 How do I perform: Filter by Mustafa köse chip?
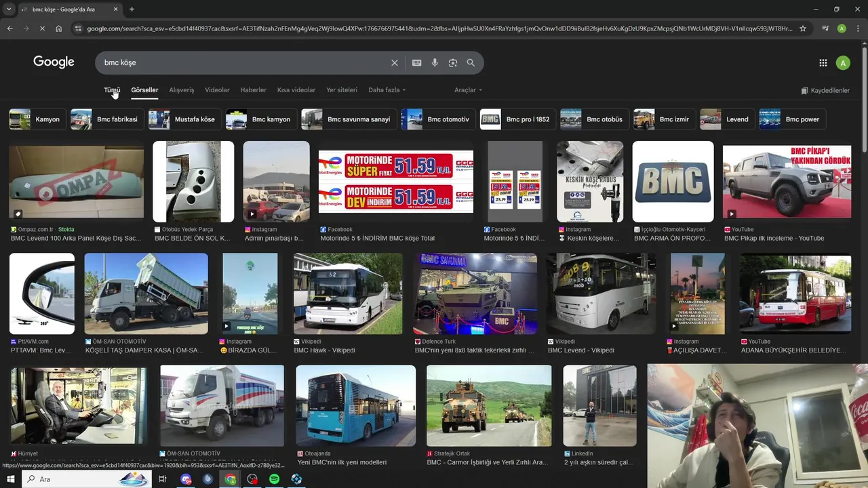185,119
